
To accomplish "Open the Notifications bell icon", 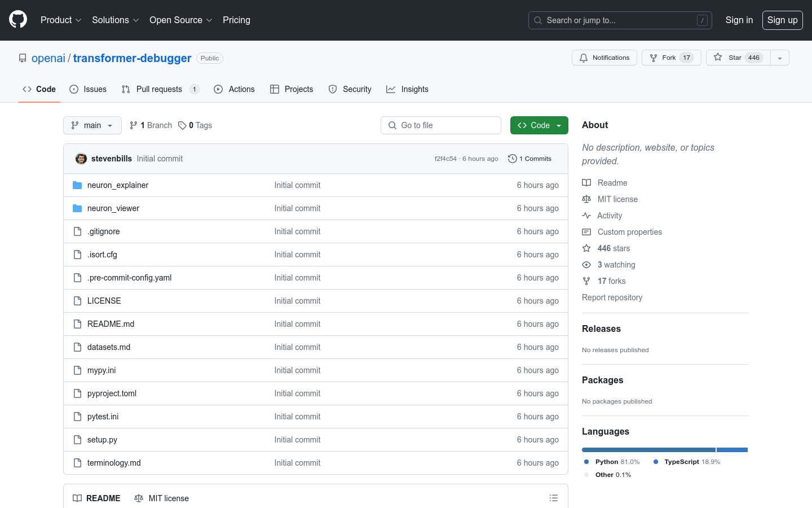I will pyautogui.click(x=584, y=57).
